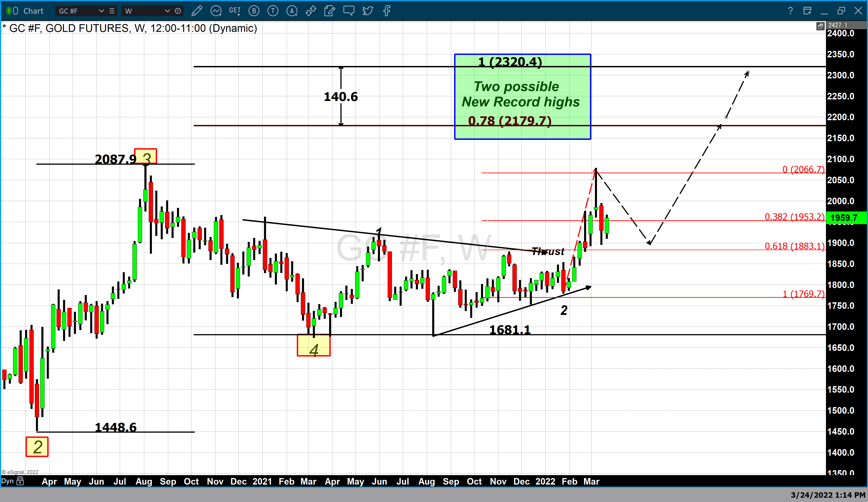Toggle the white link pill indicator

click(16, 11)
